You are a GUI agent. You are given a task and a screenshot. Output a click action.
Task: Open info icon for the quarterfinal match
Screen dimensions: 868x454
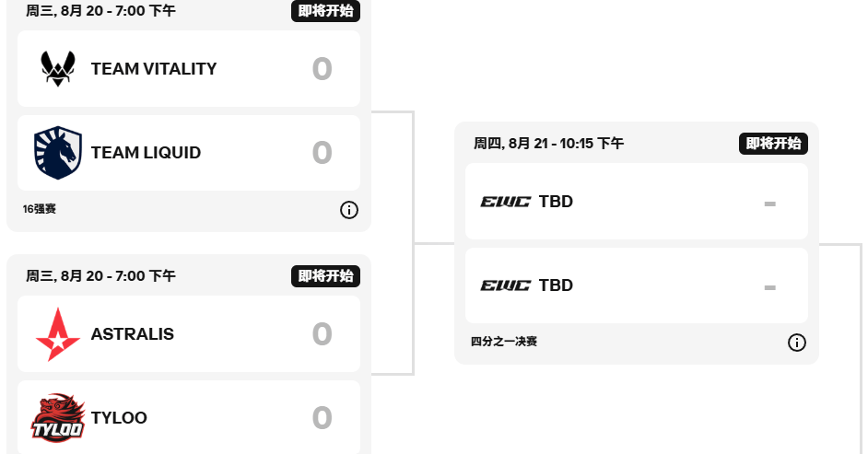tap(797, 343)
